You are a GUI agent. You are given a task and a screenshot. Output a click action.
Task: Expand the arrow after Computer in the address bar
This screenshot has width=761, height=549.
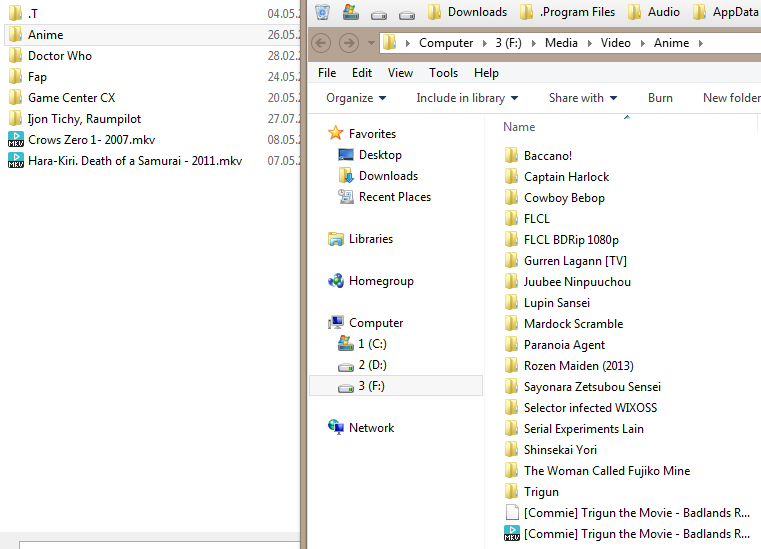pyautogui.click(x=484, y=43)
